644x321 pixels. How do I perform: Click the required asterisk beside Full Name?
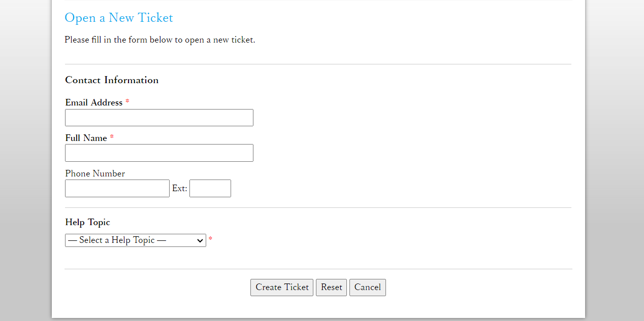click(x=112, y=138)
